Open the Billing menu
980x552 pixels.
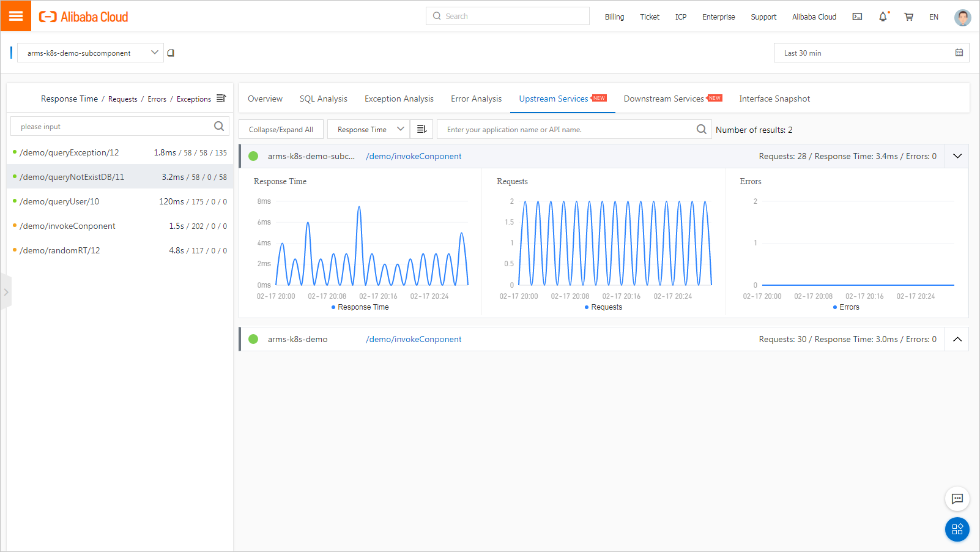(x=614, y=17)
